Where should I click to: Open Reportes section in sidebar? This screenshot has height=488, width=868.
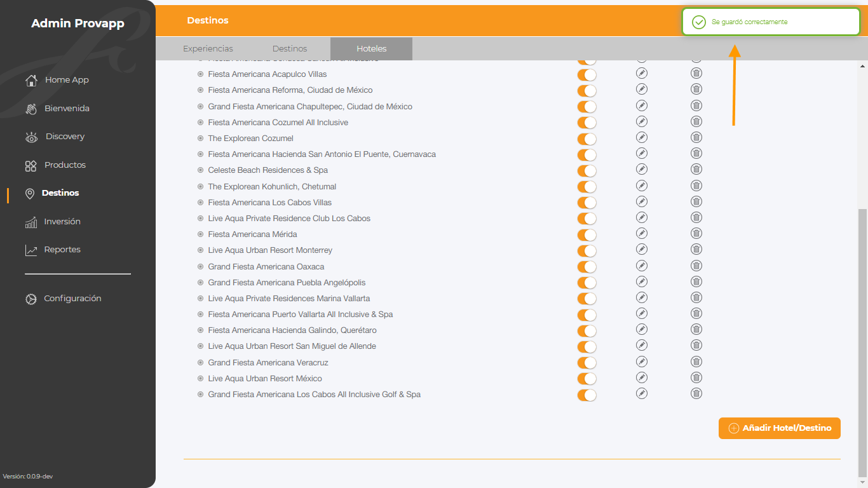pos(52,250)
